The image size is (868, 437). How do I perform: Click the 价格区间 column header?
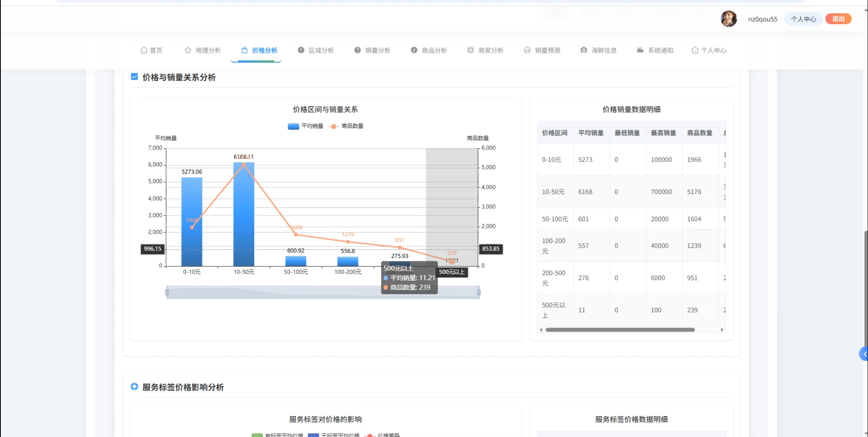(x=555, y=133)
